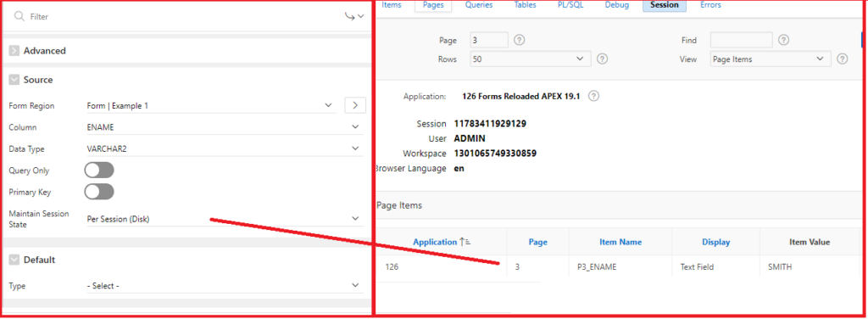868x319 pixels.
Task: Click the help icon beside Find field
Action: click(783, 40)
